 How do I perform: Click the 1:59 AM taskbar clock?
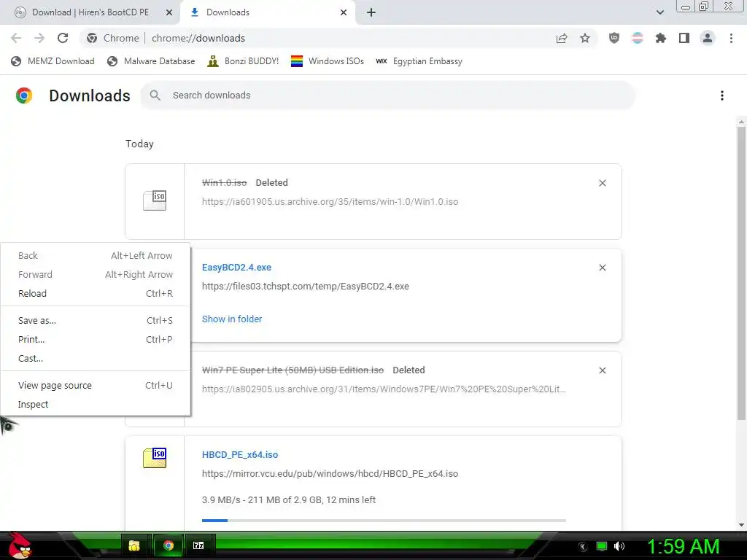pos(683,547)
